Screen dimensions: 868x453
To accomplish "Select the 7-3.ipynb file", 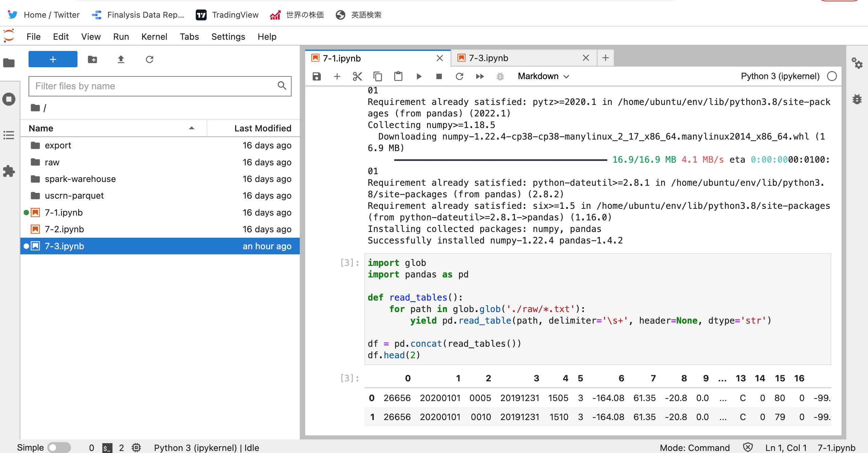I will [160, 246].
